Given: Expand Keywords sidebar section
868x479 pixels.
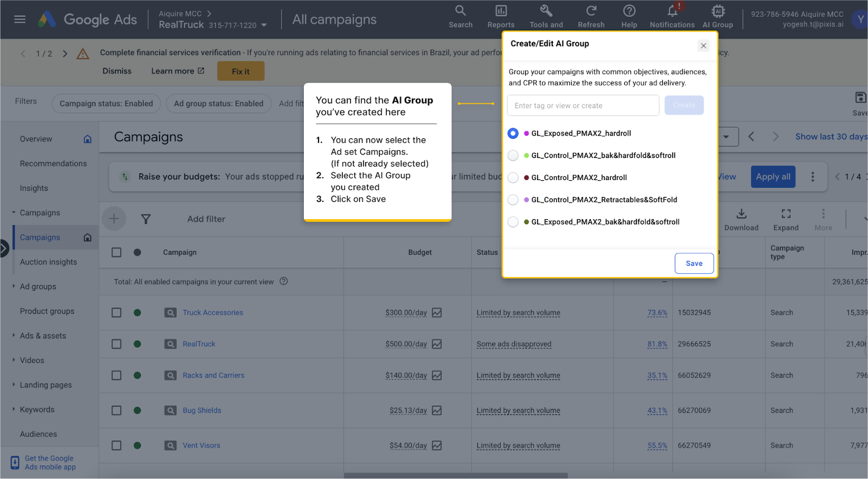Looking at the screenshot, I should point(14,409).
